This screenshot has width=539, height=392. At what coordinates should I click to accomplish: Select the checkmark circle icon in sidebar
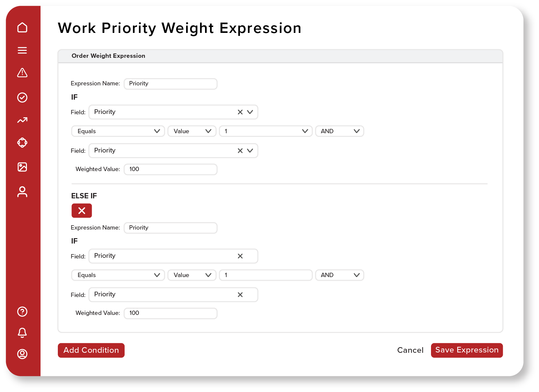point(22,97)
